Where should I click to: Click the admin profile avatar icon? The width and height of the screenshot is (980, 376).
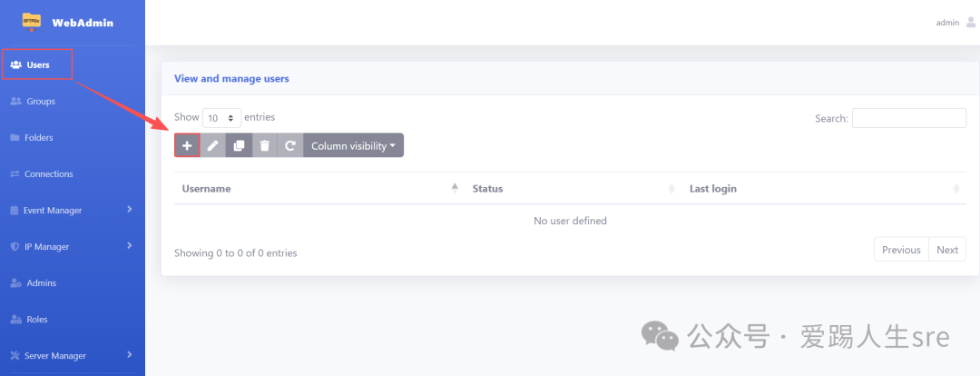click(x=970, y=23)
